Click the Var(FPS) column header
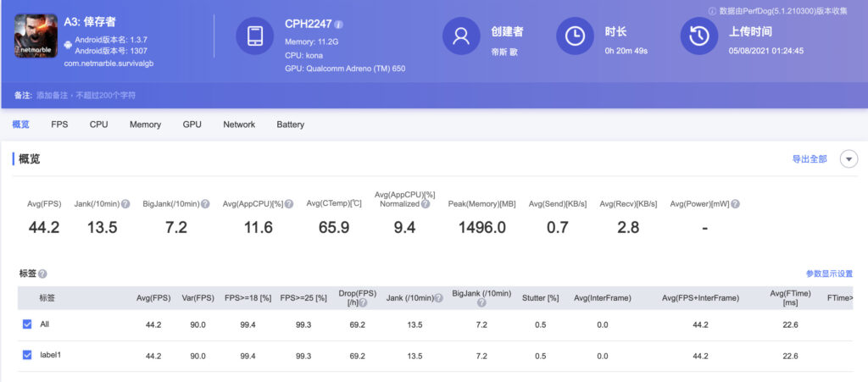This screenshot has height=382, width=868. (198, 298)
